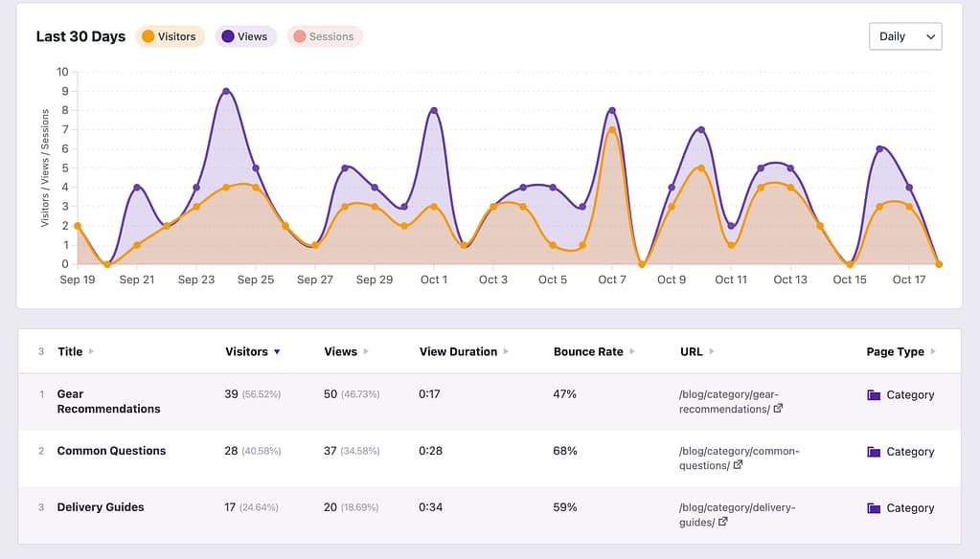980x559 pixels.
Task: Open the Delivery Guides title link
Action: tap(101, 507)
